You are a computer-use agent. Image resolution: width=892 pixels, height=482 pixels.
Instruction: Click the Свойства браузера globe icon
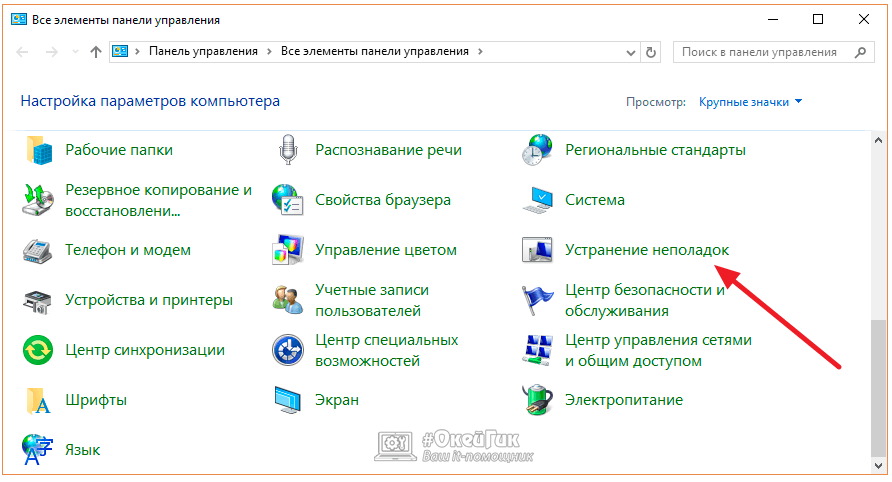[287, 200]
